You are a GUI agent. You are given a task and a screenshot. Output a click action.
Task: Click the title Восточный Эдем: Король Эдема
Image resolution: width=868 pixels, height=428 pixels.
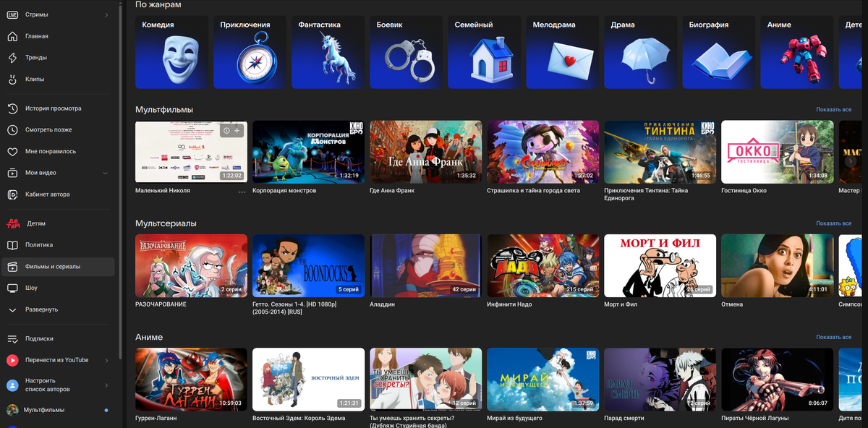tap(299, 418)
